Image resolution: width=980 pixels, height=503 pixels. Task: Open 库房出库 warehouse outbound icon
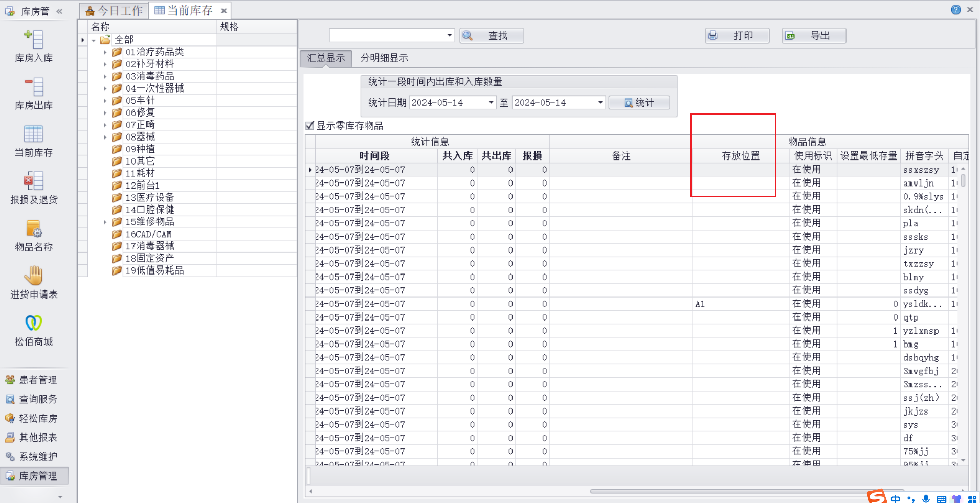coord(34,87)
